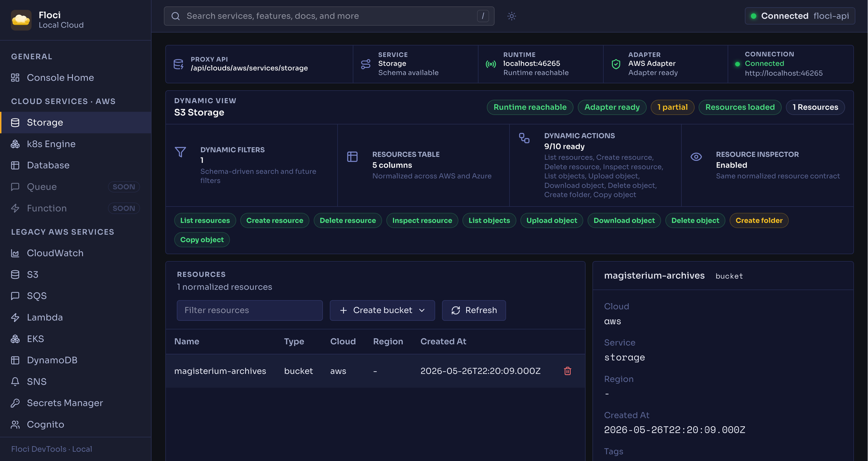This screenshot has height=461, width=868.
Task: Delete magisterium-archives with the trash icon
Action: 567,371
